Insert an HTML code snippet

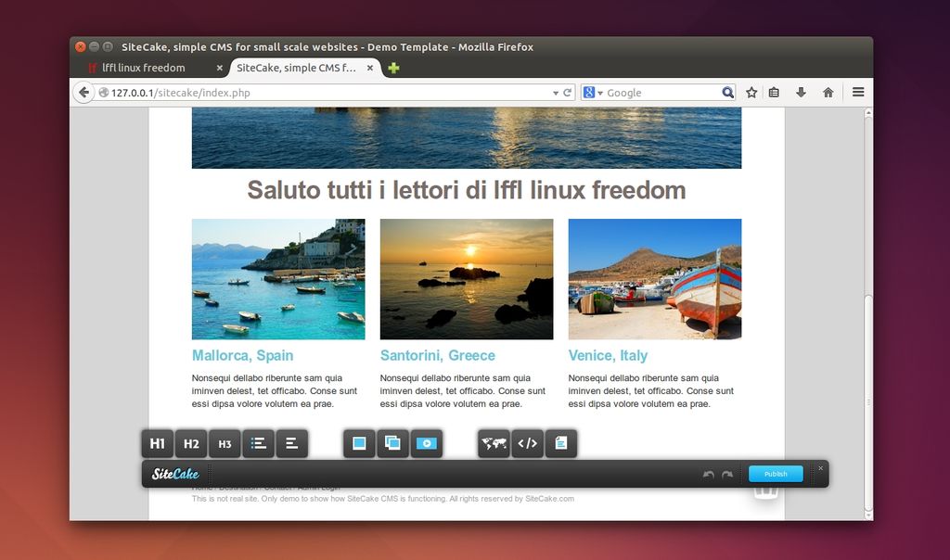(x=527, y=444)
